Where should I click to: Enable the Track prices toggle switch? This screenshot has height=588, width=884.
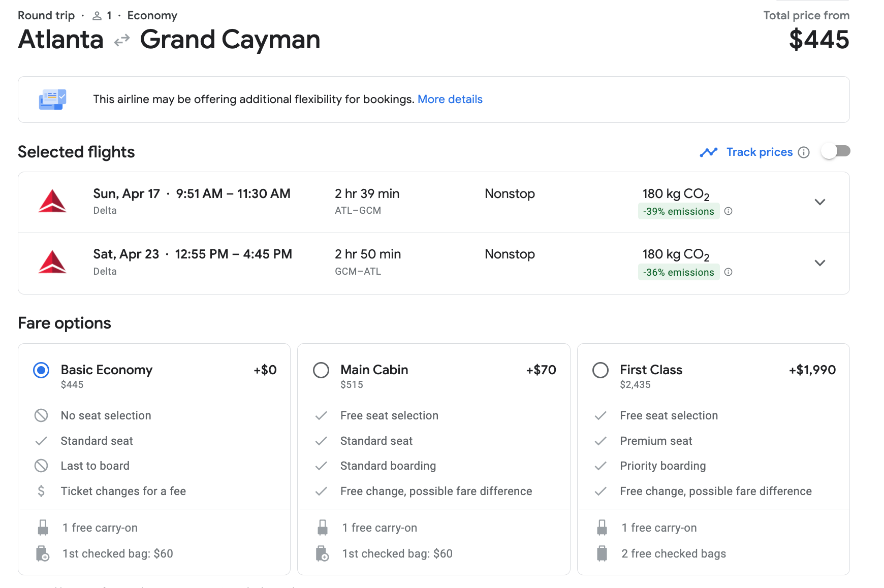coord(835,151)
